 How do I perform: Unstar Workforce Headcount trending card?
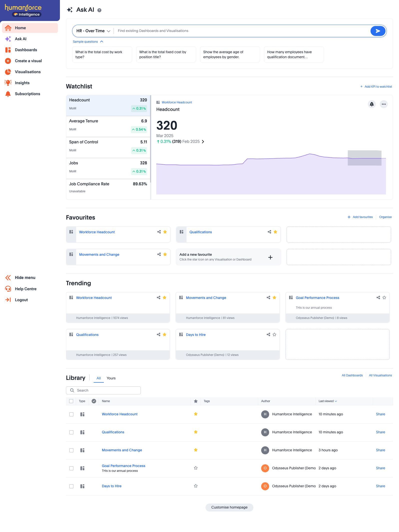[x=165, y=298]
